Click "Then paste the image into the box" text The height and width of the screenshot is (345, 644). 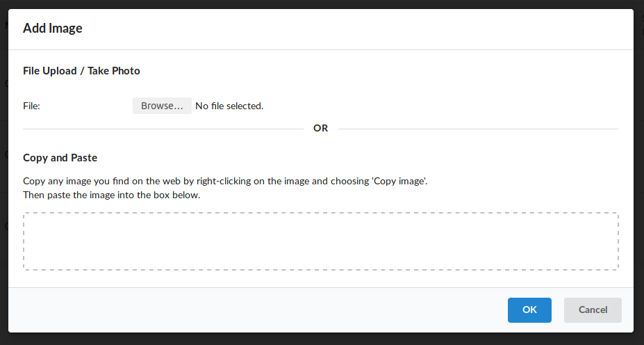coord(111,195)
